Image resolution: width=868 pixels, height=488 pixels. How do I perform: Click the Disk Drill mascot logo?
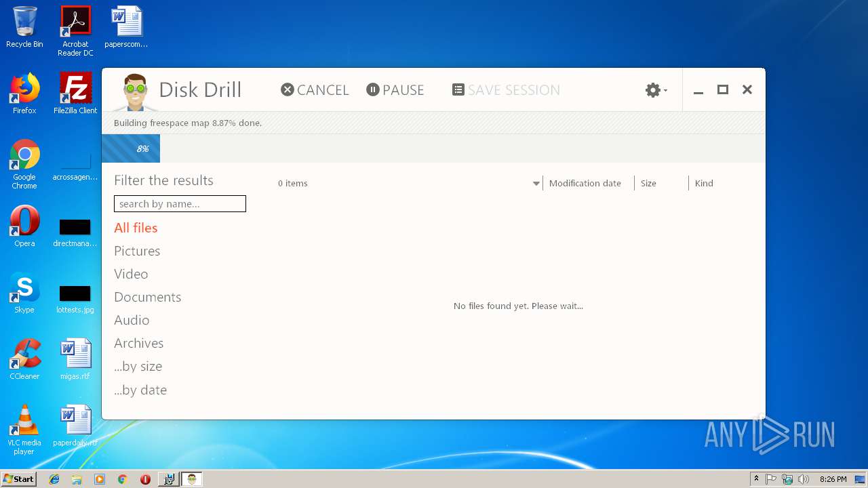136,91
